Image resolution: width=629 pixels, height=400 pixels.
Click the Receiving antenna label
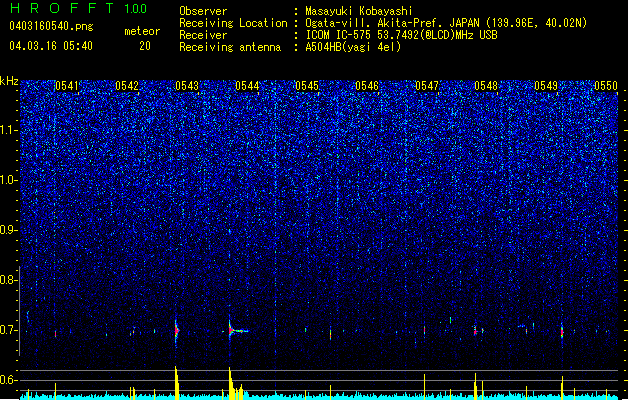point(230,47)
